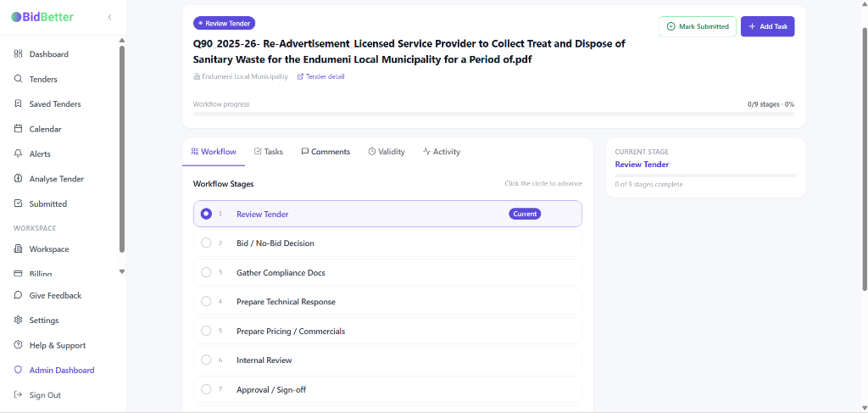868x413 pixels.
Task: Click the page vertical scrollbar
Action: pos(865,158)
